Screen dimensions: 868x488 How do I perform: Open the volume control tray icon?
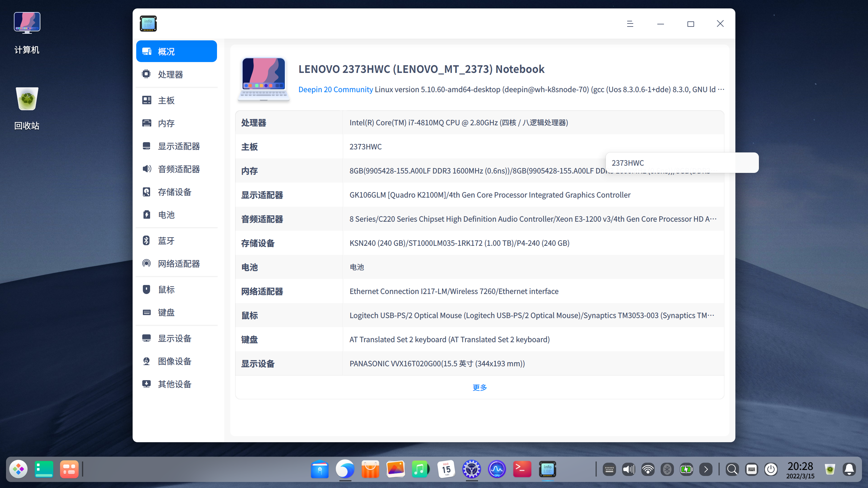click(628, 469)
